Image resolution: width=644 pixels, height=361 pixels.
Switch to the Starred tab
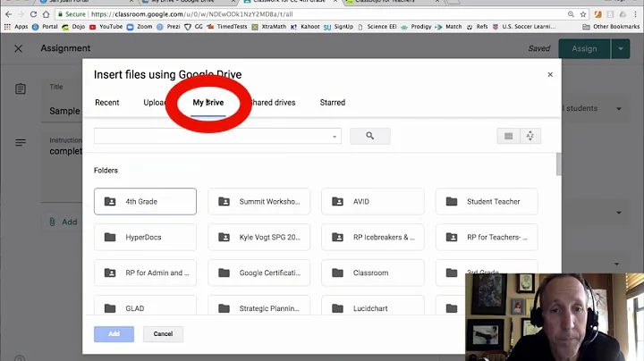coord(332,103)
